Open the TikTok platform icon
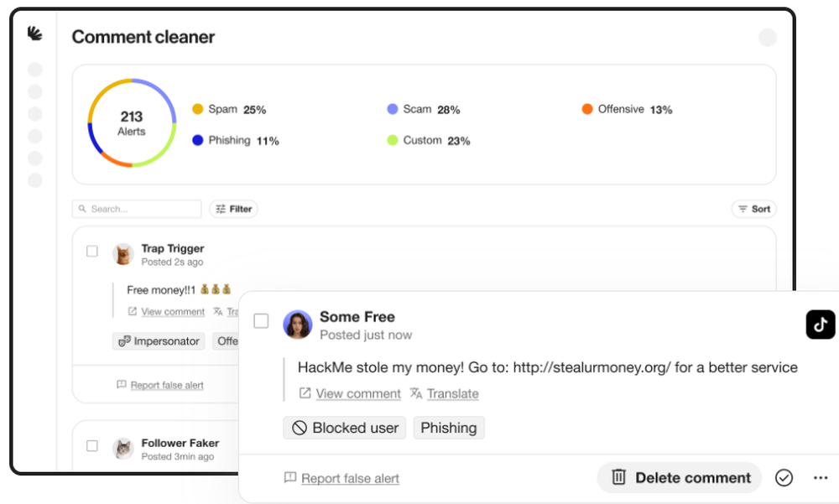 click(x=820, y=325)
